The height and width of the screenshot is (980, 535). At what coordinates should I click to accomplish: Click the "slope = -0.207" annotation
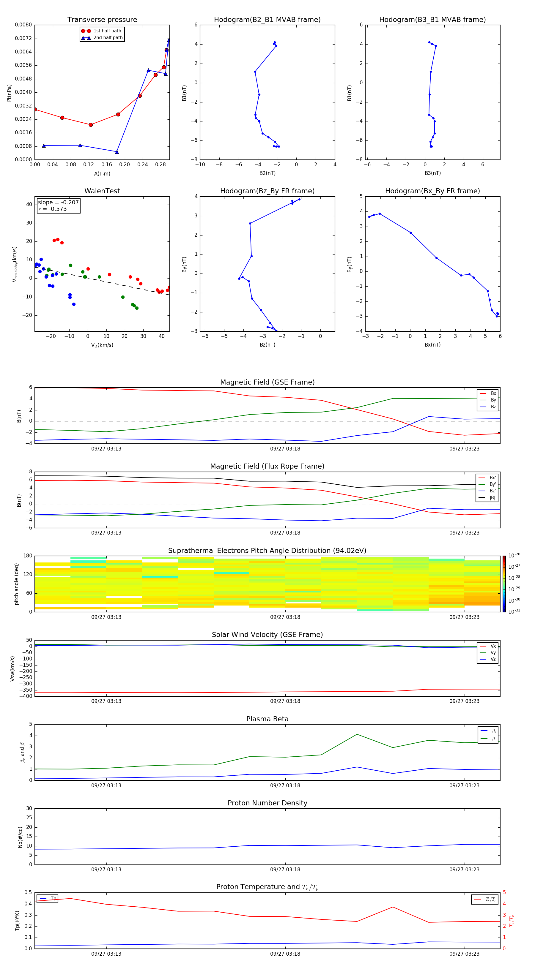click(58, 203)
